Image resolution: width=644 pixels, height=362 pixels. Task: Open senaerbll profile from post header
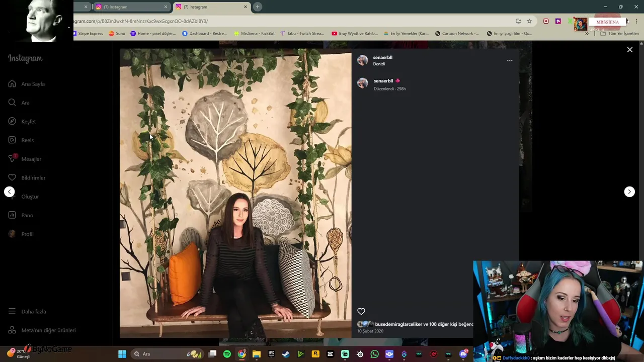382,57
